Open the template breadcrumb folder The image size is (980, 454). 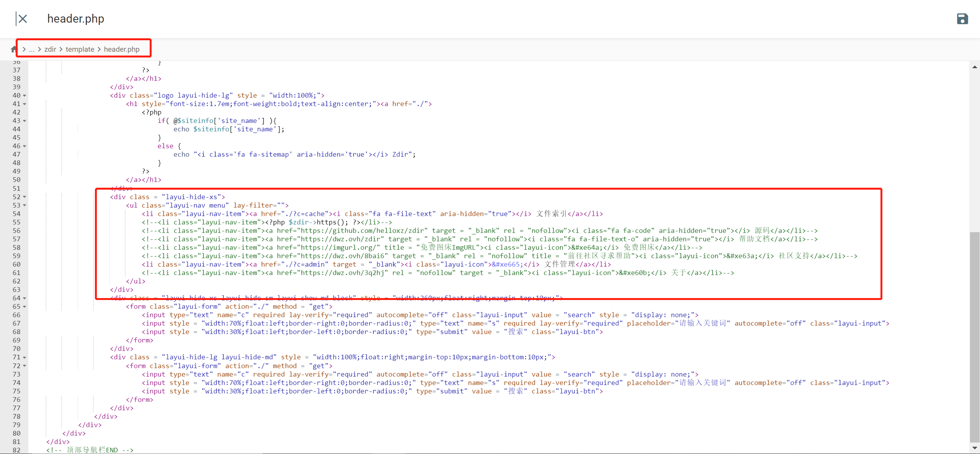(80, 49)
